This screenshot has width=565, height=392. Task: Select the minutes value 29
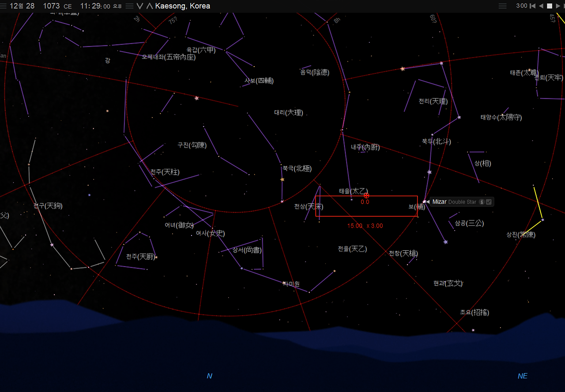coord(96,6)
